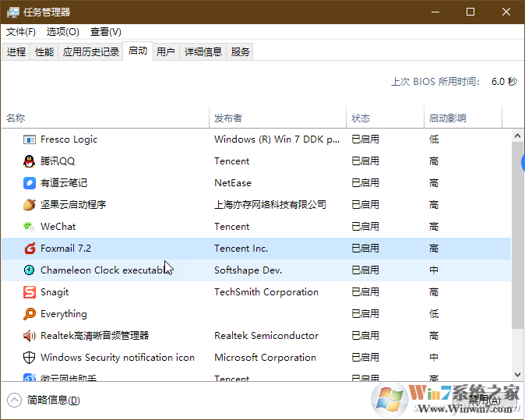
Task: Select the Everything row name
Action: pyautogui.click(x=64, y=314)
